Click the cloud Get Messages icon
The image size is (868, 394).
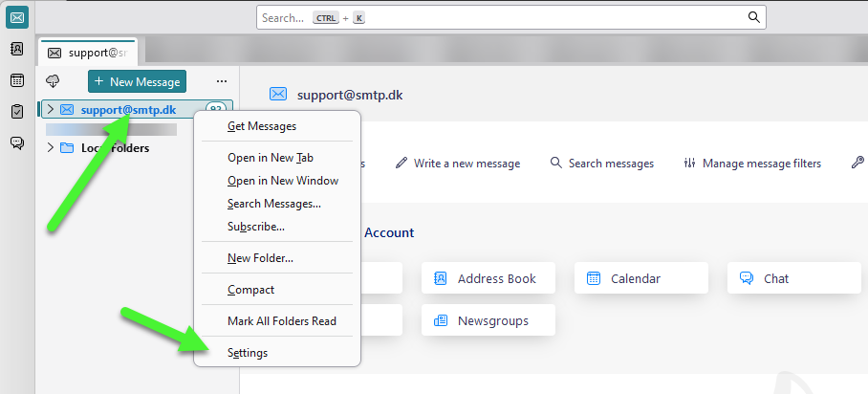[x=54, y=81]
